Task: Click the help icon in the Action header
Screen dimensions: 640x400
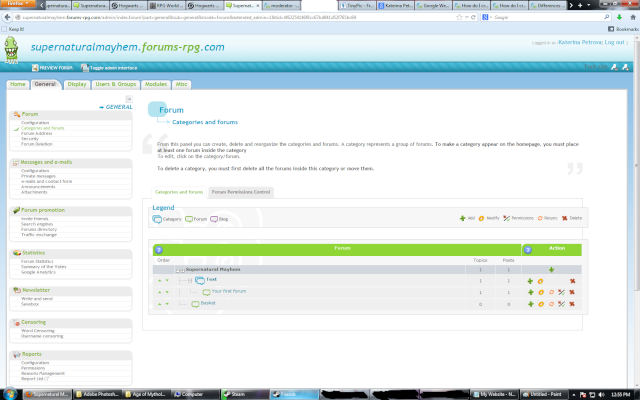Action: click(x=528, y=250)
